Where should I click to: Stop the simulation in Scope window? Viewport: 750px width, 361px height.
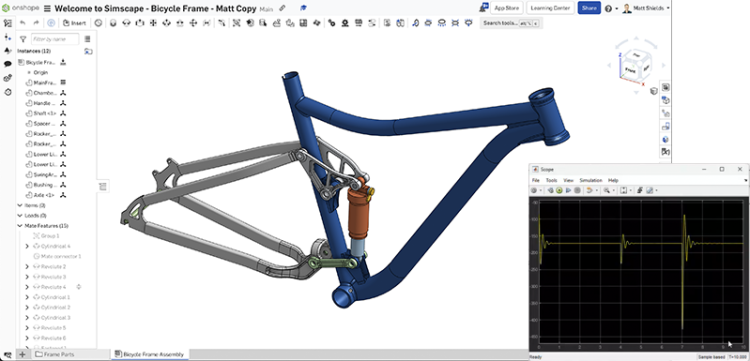577,190
